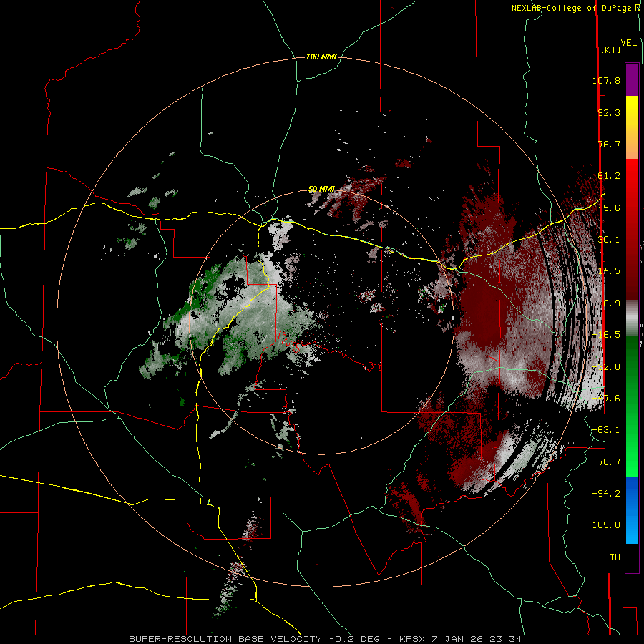Click the "50 NMI" range ring label
644x644 pixels.
[321, 189]
